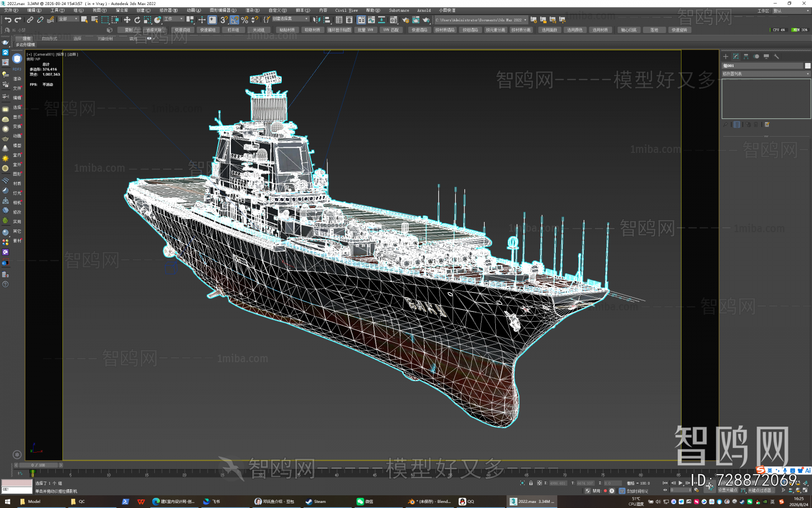Toggle the 3D Snaps button

[x=224, y=20]
